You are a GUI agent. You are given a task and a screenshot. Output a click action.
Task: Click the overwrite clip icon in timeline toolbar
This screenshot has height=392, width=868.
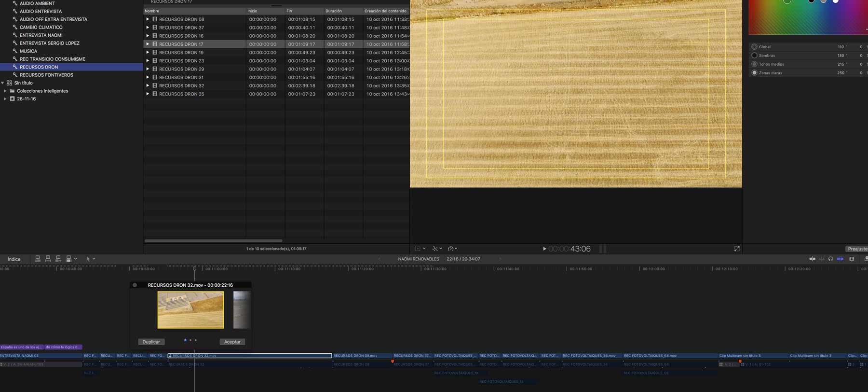(x=69, y=259)
